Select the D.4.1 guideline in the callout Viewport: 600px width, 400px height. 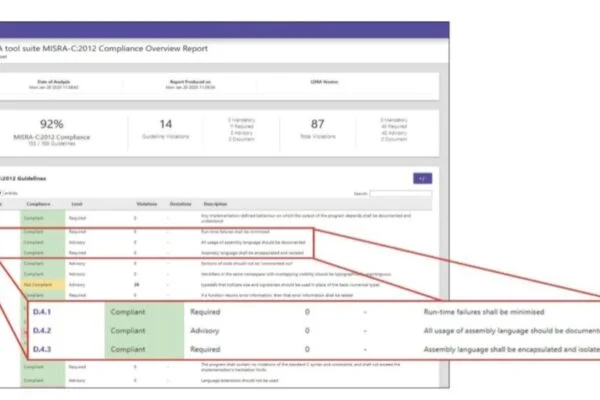coord(44,311)
